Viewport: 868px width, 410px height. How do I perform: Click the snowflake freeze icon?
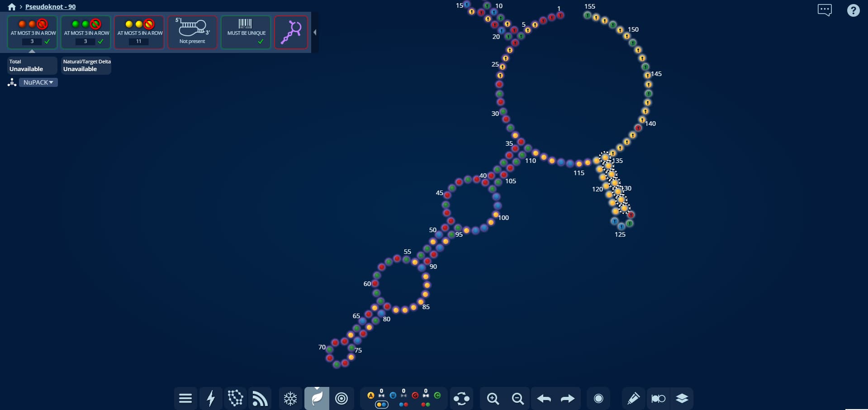(290, 398)
